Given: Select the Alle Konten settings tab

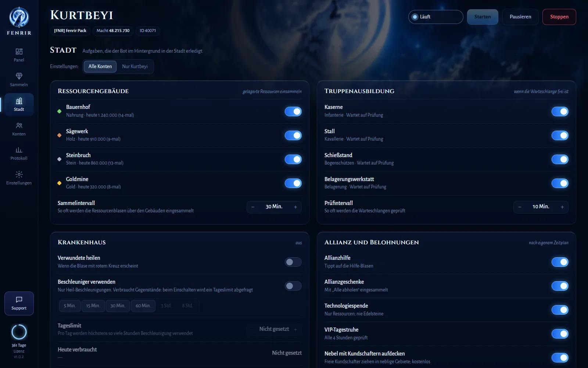Looking at the screenshot, I should (x=100, y=67).
